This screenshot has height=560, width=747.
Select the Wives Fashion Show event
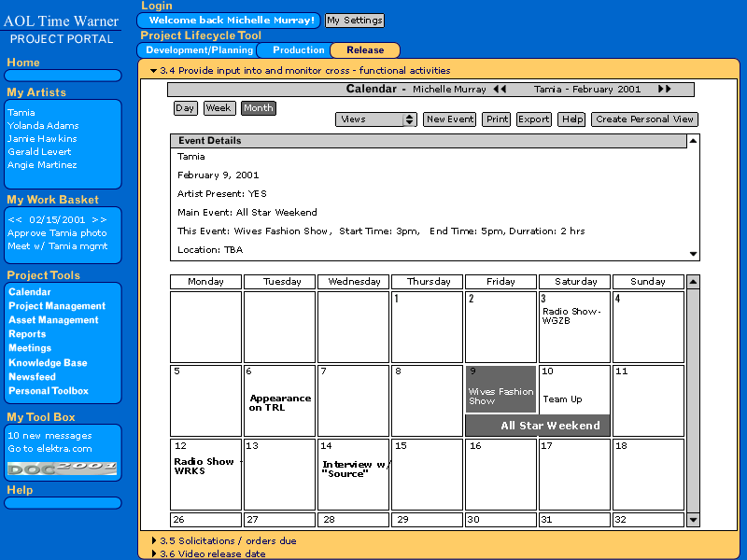pyautogui.click(x=500, y=397)
